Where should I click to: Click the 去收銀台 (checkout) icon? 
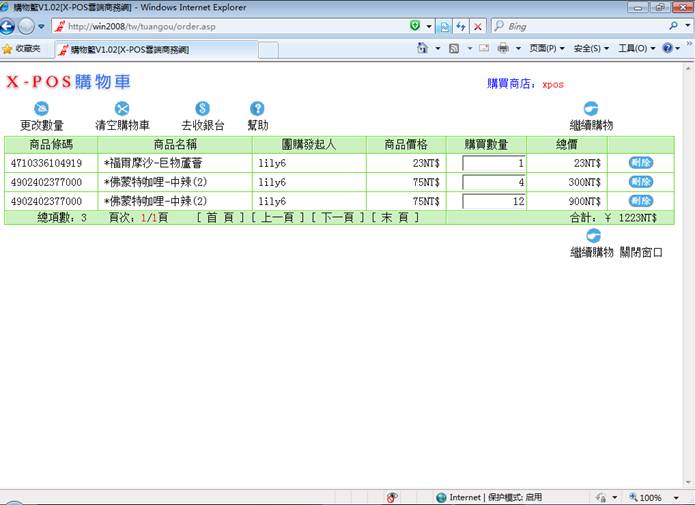pyautogui.click(x=202, y=109)
